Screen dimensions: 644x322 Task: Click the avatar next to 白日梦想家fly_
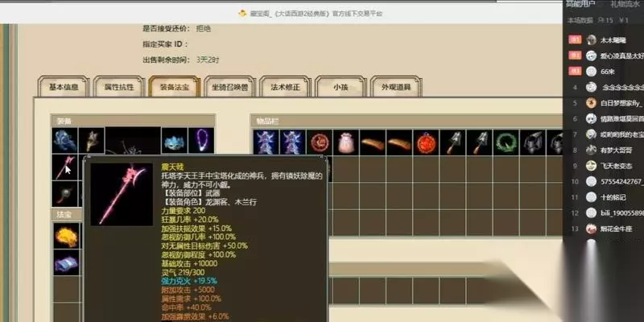[x=591, y=103]
